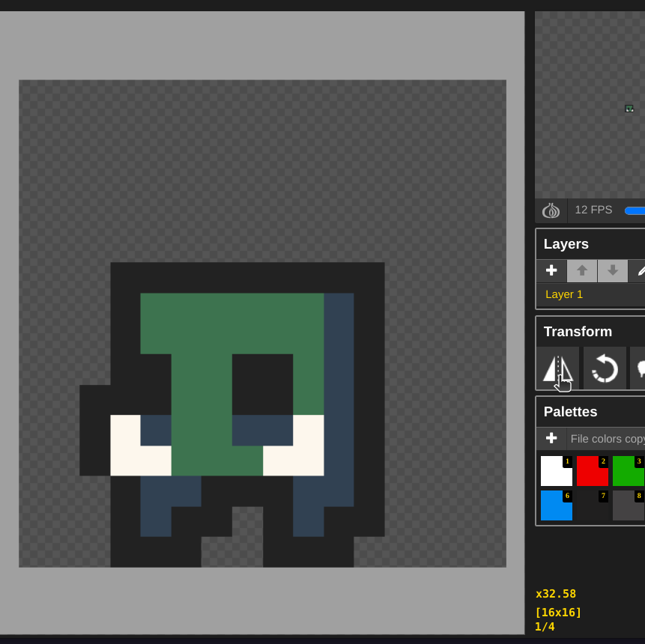Screen dimensions: 645x644
Task: Click the move layer down arrow
Action: [x=613, y=270]
